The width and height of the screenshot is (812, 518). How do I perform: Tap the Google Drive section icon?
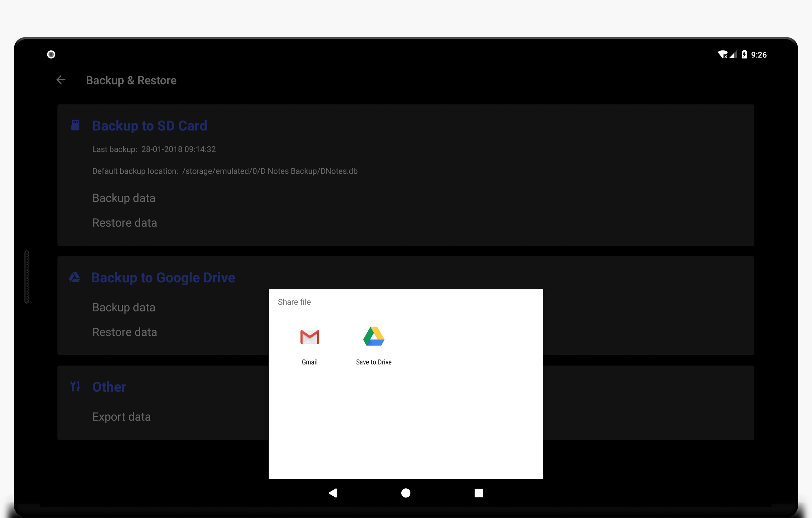[74, 277]
